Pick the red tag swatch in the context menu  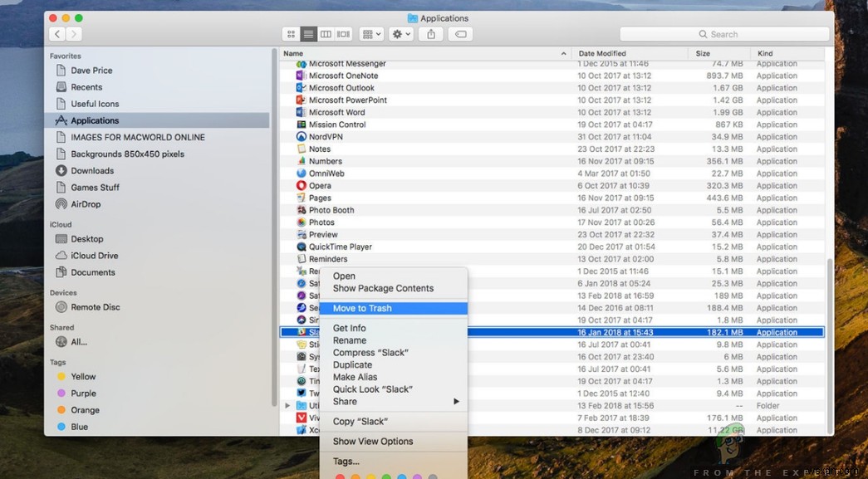(x=341, y=477)
